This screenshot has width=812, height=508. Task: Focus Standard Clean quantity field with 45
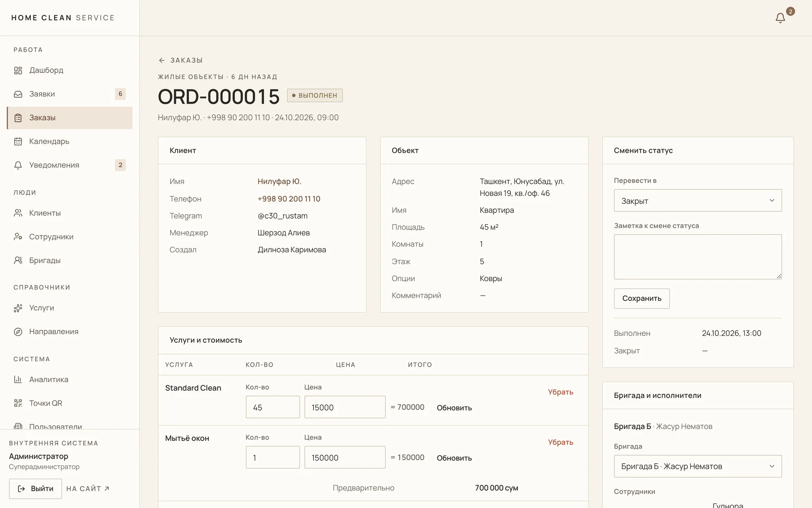(x=272, y=407)
